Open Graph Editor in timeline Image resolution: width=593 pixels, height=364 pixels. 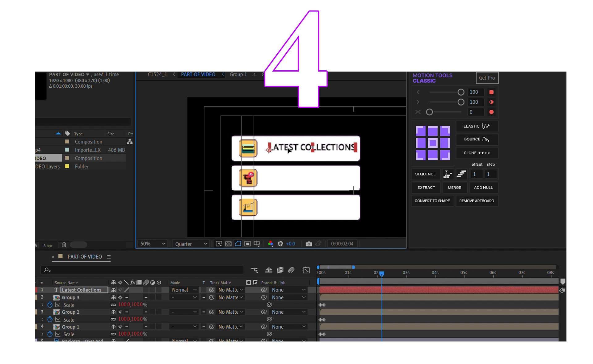(x=306, y=270)
